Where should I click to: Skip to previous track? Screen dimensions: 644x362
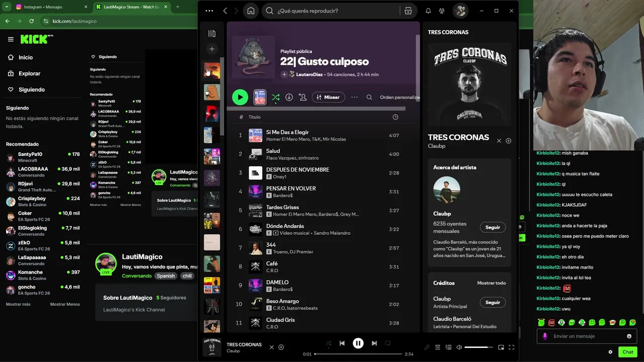point(342,343)
